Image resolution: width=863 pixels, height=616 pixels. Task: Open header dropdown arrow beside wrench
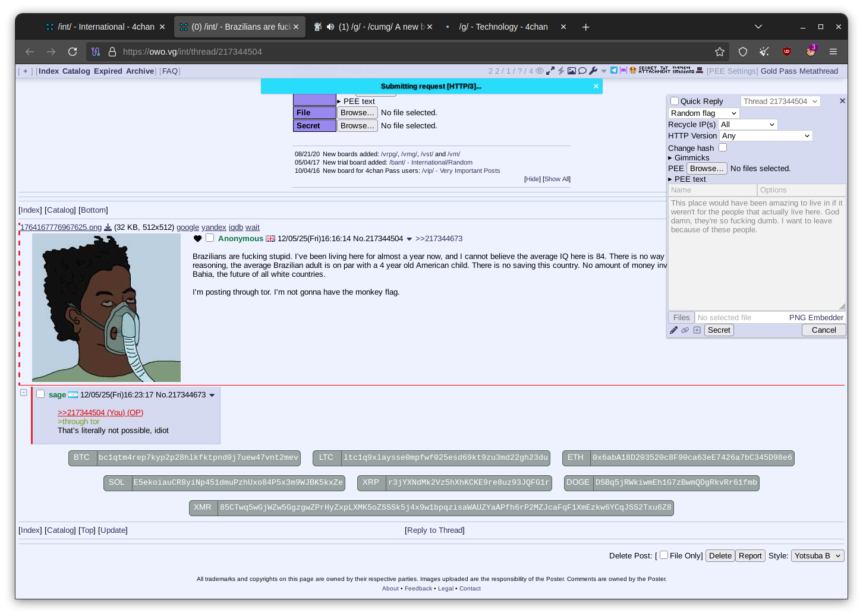coord(604,71)
